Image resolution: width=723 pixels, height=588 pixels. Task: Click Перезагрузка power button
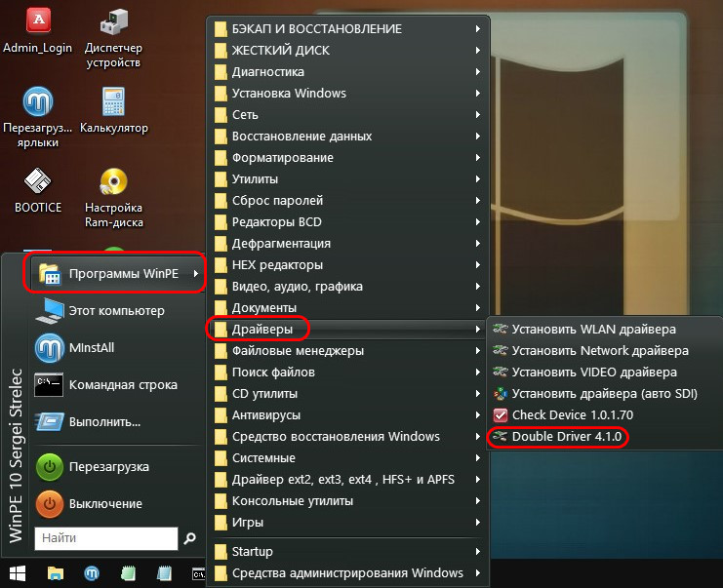pos(118,467)
